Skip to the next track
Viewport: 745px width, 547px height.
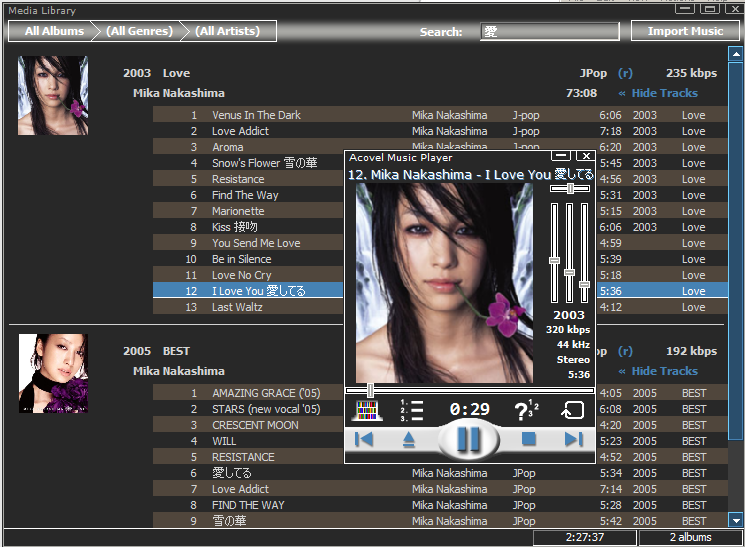click(x=573, y=439)
